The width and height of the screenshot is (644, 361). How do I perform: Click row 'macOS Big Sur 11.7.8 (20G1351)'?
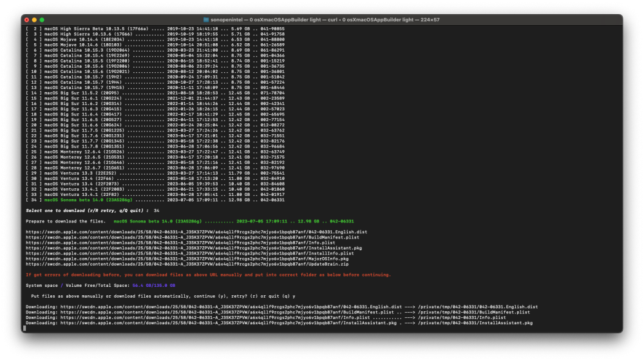coord(155,146)
